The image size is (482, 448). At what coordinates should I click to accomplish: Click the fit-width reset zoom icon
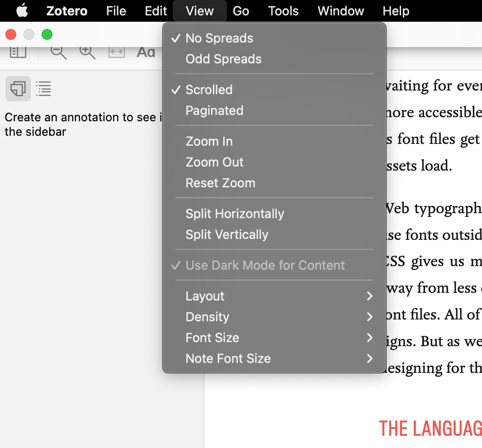click(116, 52)
